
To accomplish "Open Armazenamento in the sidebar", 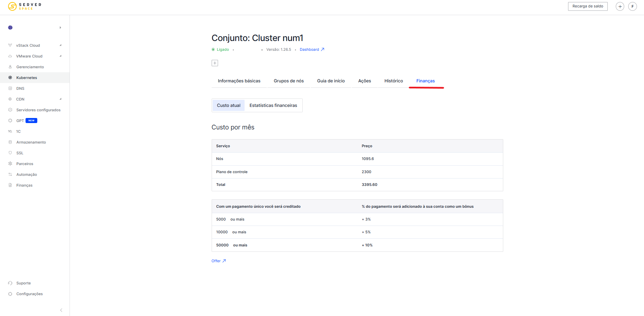I will pyautogui.click(x=31, y=142).
